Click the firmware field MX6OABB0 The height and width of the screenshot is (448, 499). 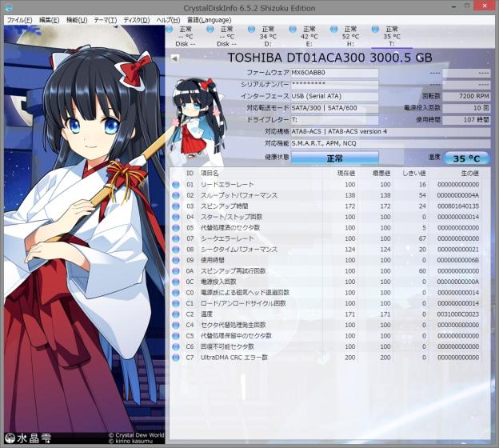click(335, 73)
